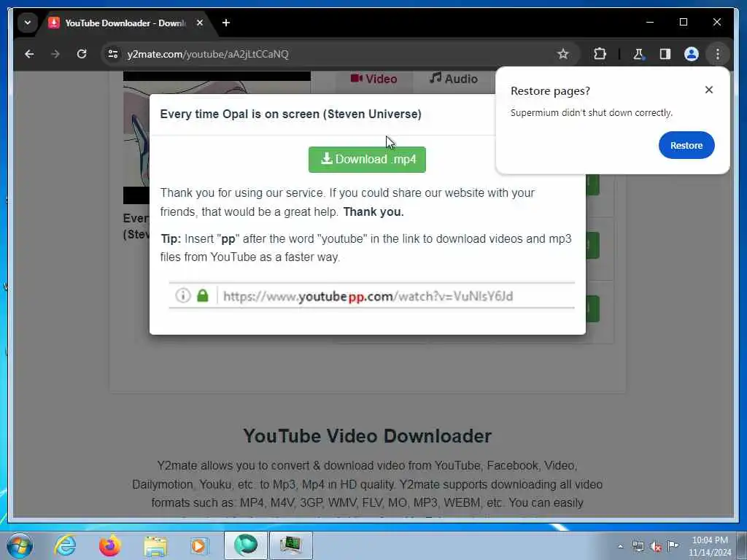The image size is (747, 560).
Task: Go back to the previous page
Action: [x=29, y=54]
